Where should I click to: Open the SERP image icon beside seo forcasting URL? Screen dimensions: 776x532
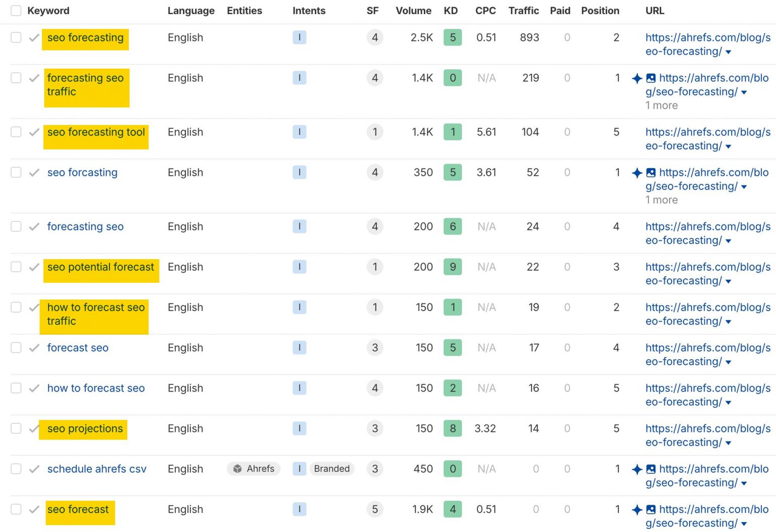[651, 172]
